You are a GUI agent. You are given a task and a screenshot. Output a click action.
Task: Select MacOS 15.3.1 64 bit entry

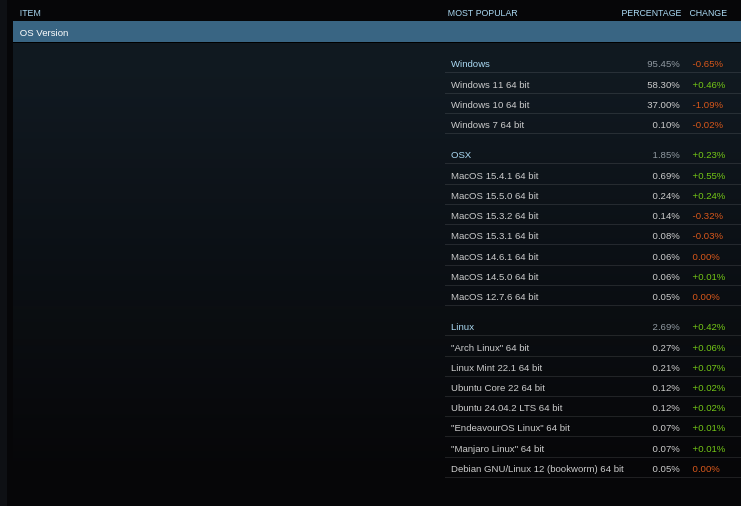pos(593,236)
